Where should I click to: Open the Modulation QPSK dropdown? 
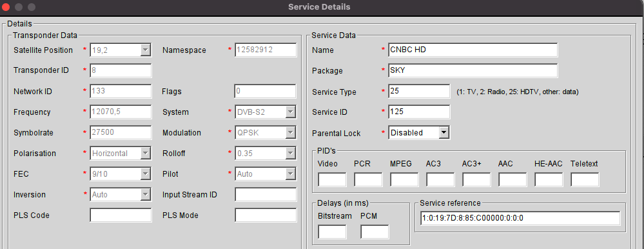pyautogui.click(x=266, y=133)
